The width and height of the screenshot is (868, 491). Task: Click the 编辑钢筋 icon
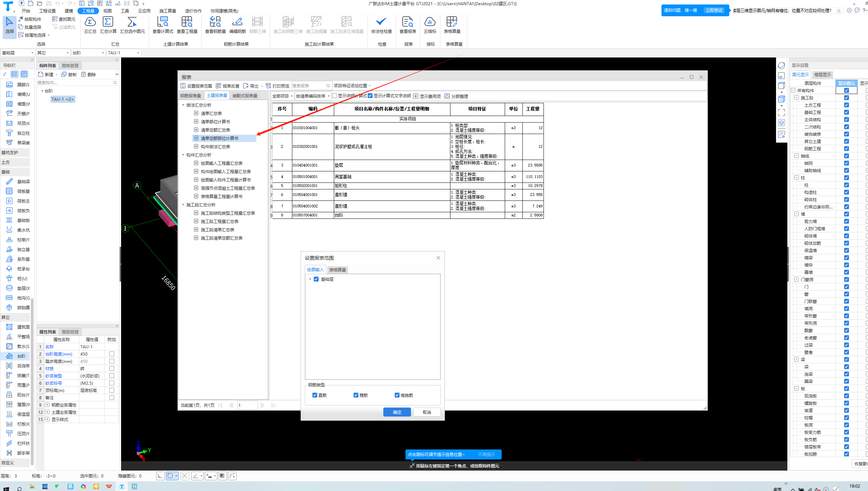[x=237, y=22]
